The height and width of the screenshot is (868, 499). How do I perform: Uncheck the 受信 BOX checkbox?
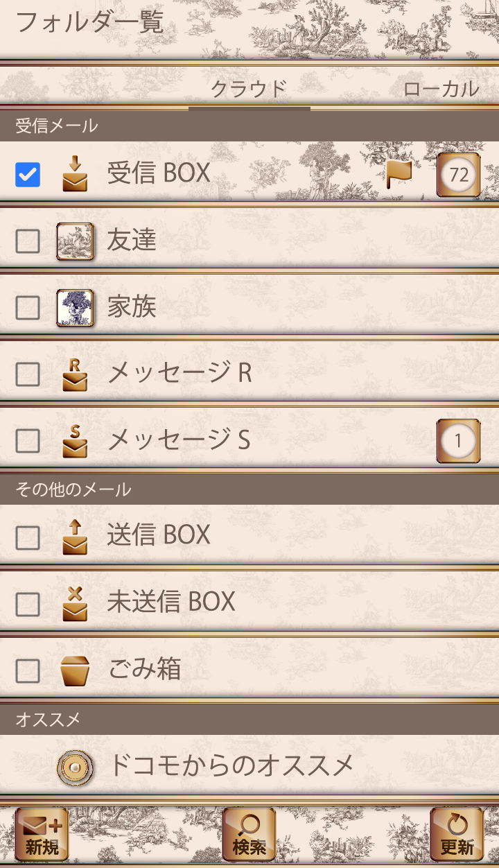click(28, 175)
